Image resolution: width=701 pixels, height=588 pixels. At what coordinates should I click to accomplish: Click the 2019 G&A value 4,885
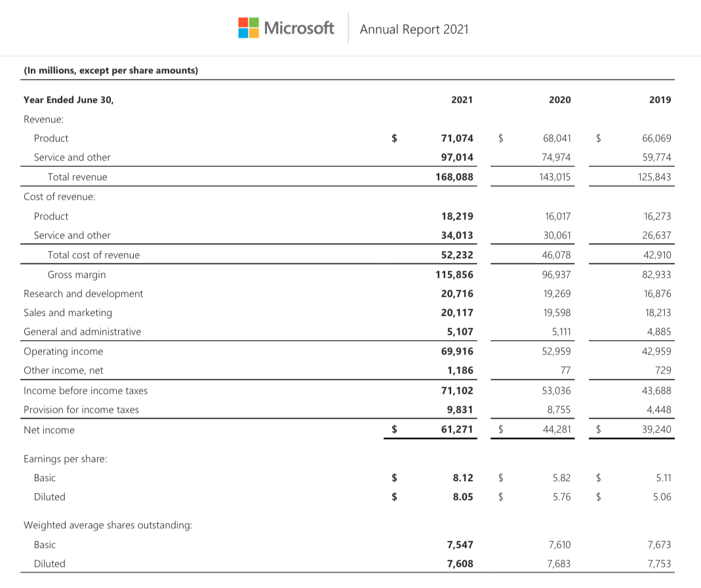pyautogui.click(x=659, y=332)
